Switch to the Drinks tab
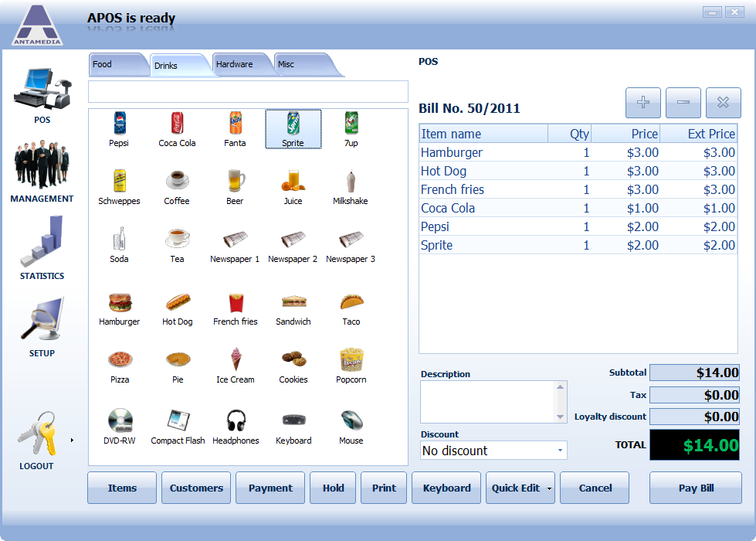The width and height of the screenshot is (756, 541). coord(178,66)
